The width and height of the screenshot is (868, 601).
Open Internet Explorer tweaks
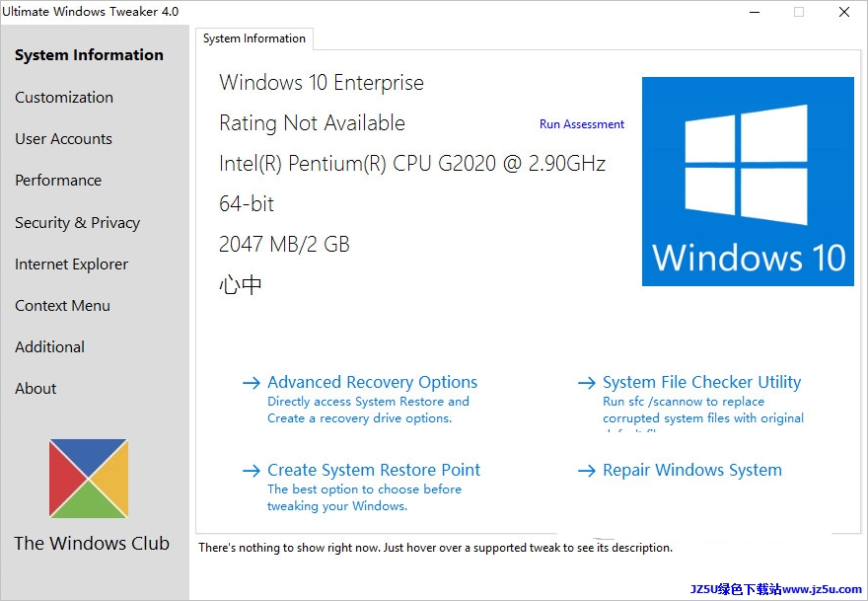pos(71,264)
